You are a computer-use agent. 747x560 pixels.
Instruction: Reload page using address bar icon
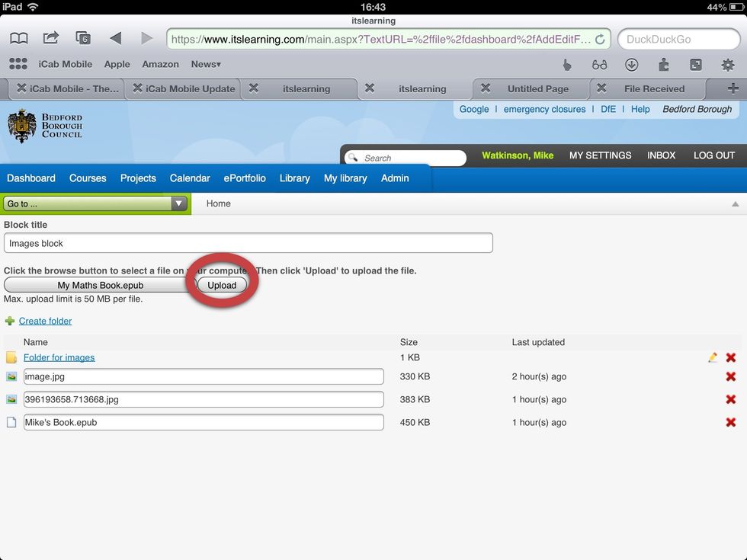600,39
